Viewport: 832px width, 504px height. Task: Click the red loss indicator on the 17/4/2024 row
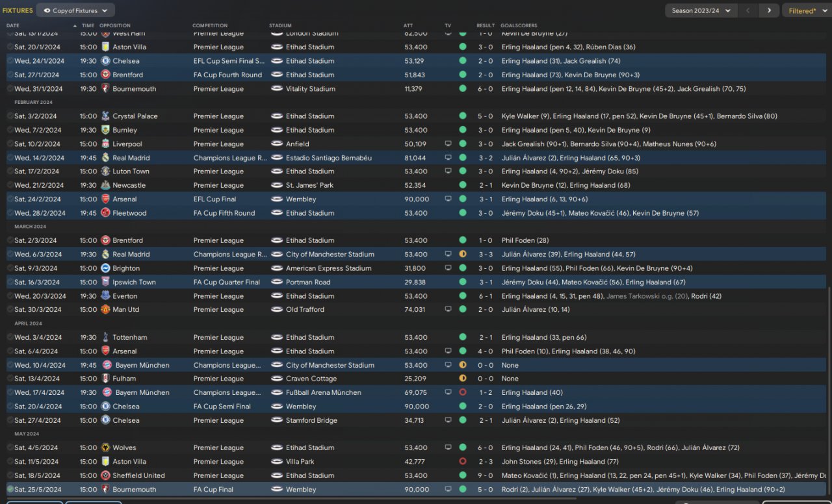[463, 392]
